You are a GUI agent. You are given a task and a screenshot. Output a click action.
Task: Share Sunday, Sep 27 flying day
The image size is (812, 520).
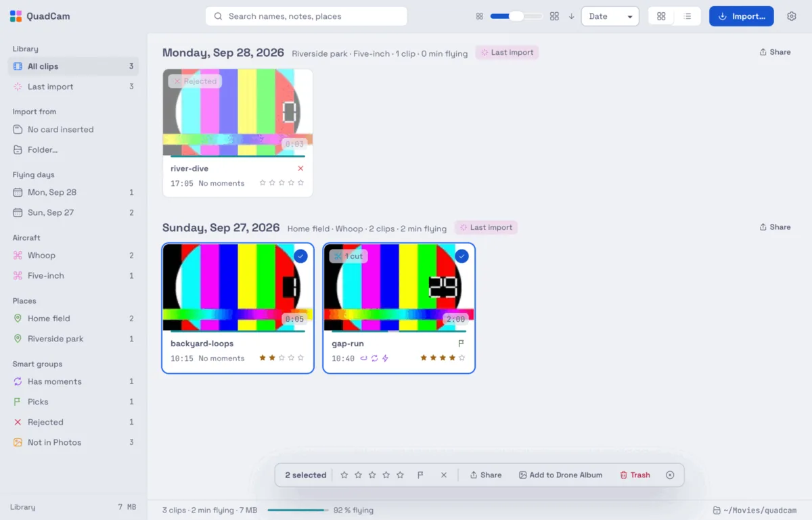pyautogui.click(x=775, y=227)
